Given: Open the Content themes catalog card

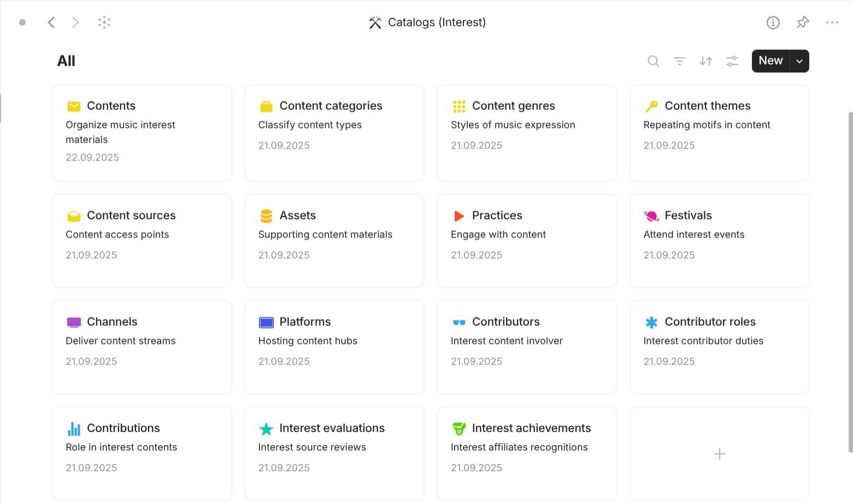Looking at the screenshot, I should [719, 133].
